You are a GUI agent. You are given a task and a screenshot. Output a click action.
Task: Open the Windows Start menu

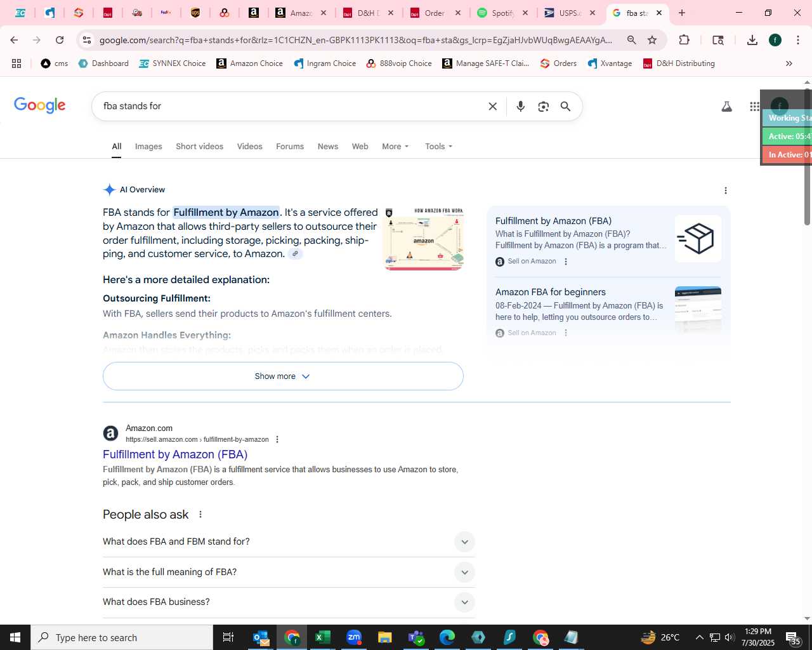[x=15, y=637]
